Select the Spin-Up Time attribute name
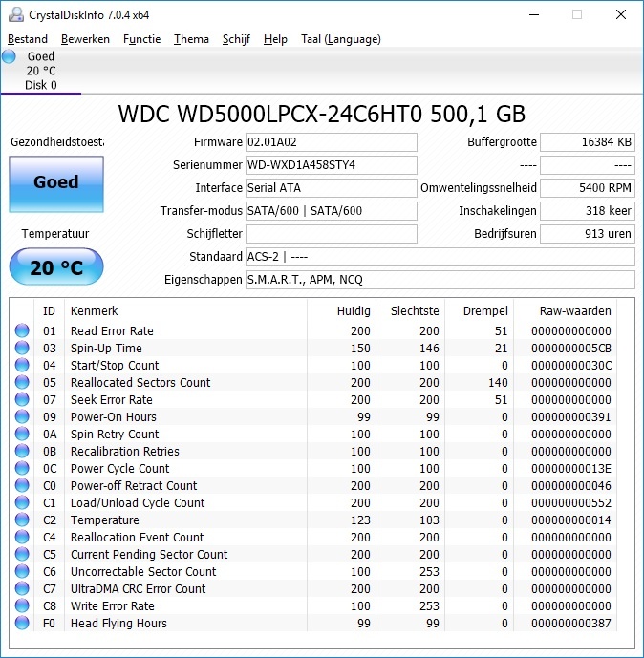 pyautogui.click(x=106, y=349)
